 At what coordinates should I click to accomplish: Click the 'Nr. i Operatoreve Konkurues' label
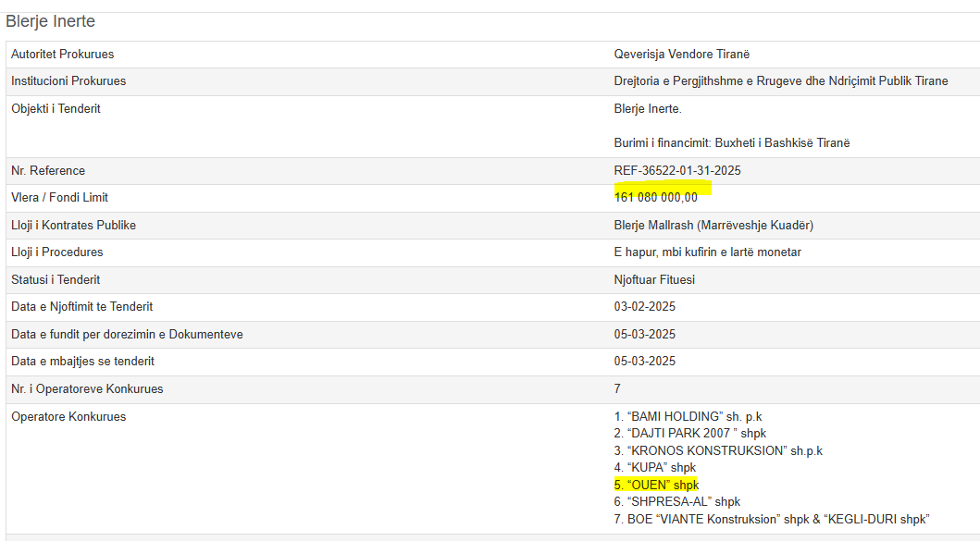(x=87, y=389)
